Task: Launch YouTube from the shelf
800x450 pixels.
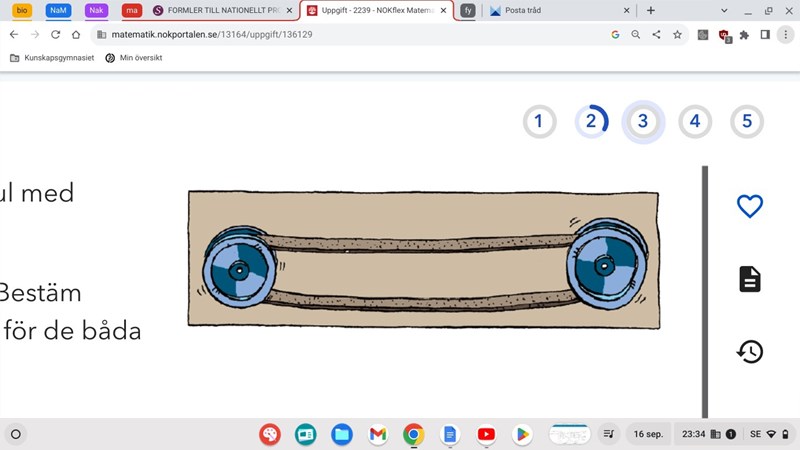Action: [x=486, y=434]
